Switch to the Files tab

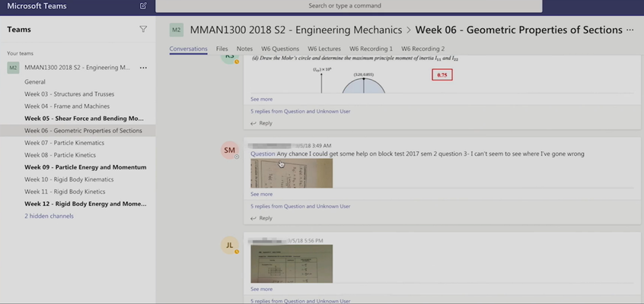coord(222,49)
